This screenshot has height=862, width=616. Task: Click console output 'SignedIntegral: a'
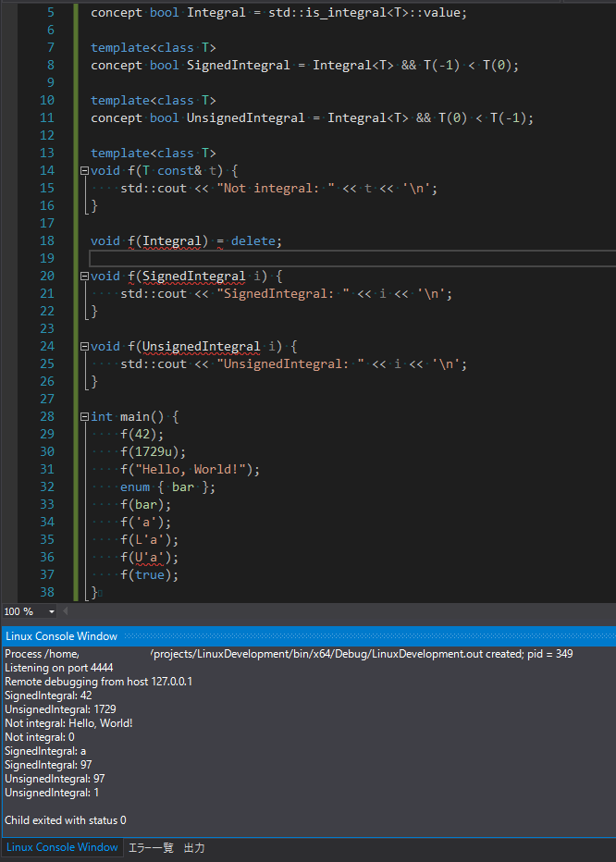click(45, 751)
